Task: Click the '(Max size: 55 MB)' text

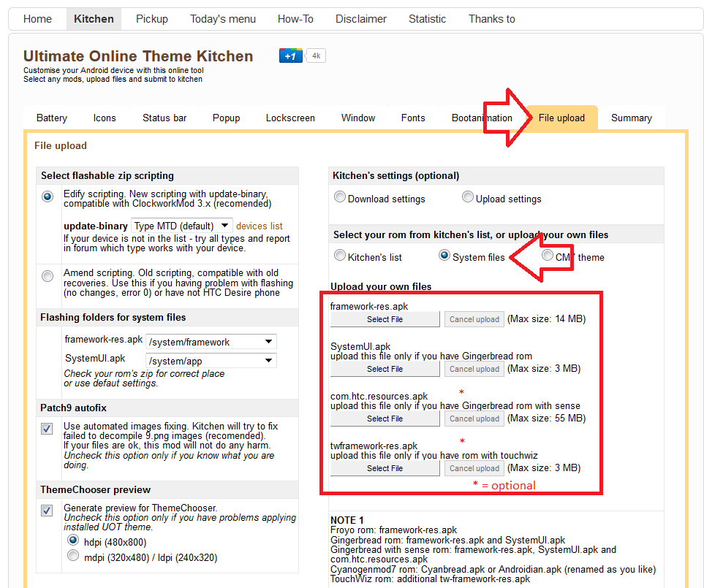Action: pyautogui.click(x=546, y=418)
